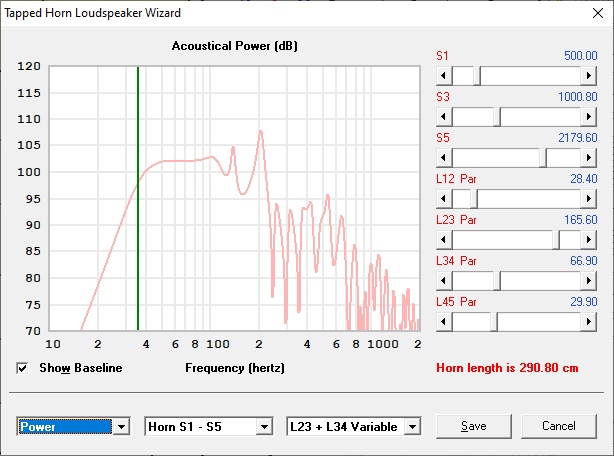614x456 pixels.
Task: Click the L45 Par slider thumb
Action: (x=494, y=322)
